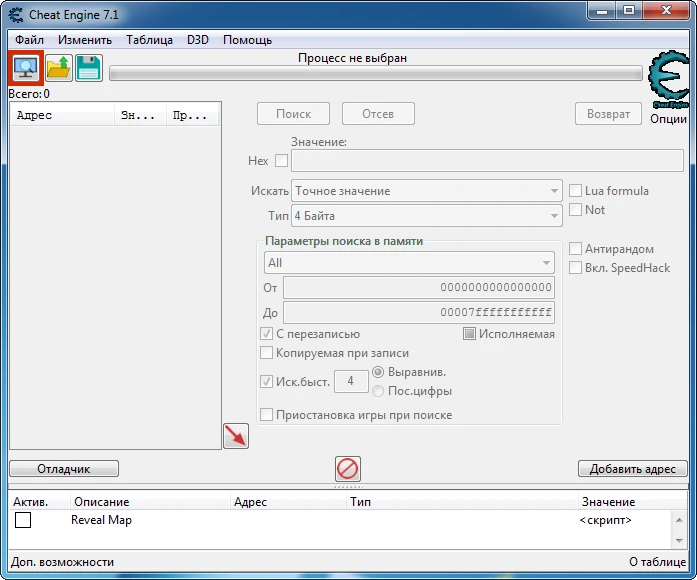Click the <скрипт> value cell
The width and height of the screenshot is (697, 580).
point(605,520)
